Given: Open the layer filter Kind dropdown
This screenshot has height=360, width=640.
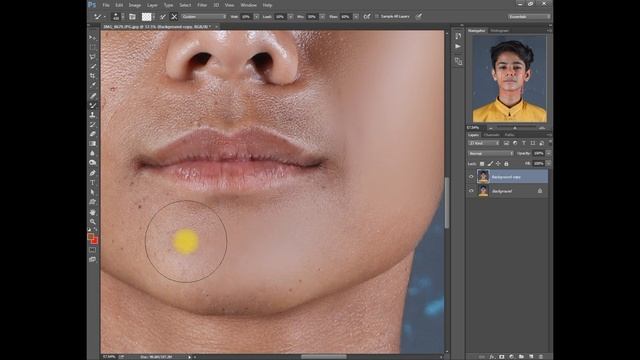Looking at the screenshot, I should point(484,143).
